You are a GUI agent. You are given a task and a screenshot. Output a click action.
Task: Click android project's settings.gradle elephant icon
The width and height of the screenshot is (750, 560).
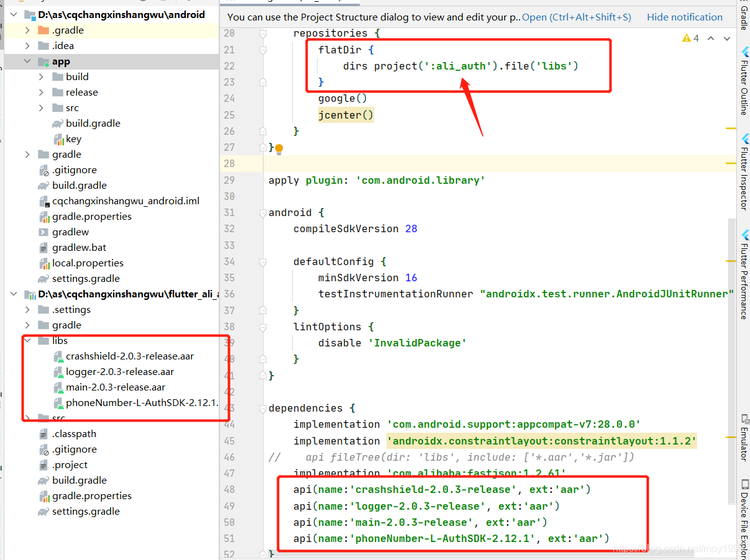[43, 279]
